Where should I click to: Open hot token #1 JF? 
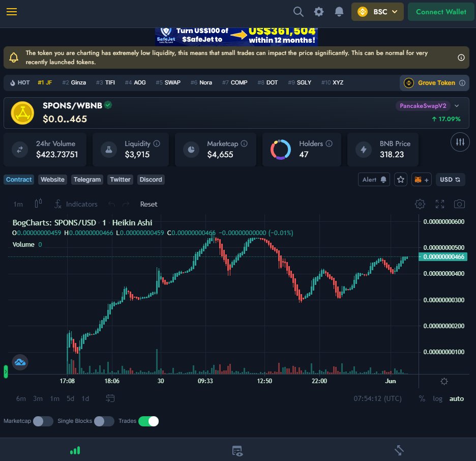point(45,82)
